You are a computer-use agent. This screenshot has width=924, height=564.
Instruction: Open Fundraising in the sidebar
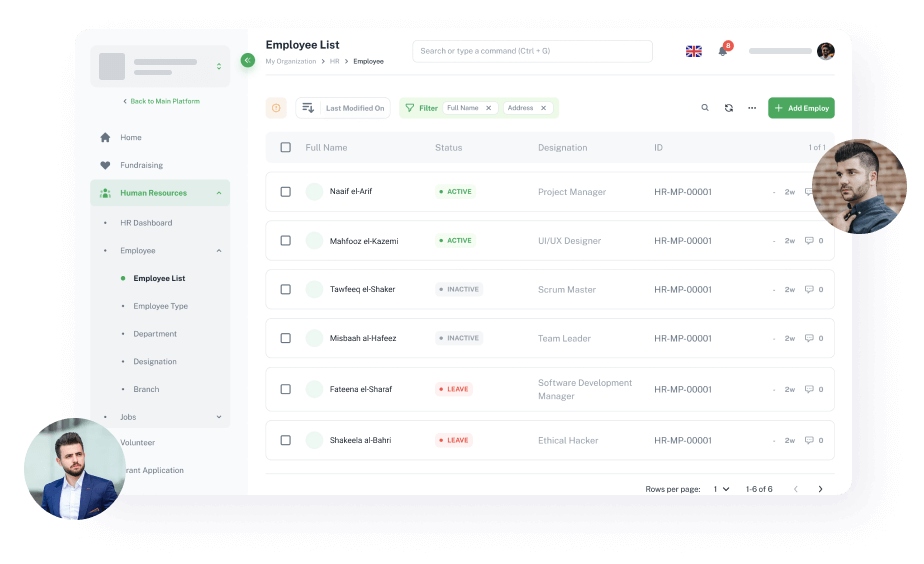(x=141, y=165)
